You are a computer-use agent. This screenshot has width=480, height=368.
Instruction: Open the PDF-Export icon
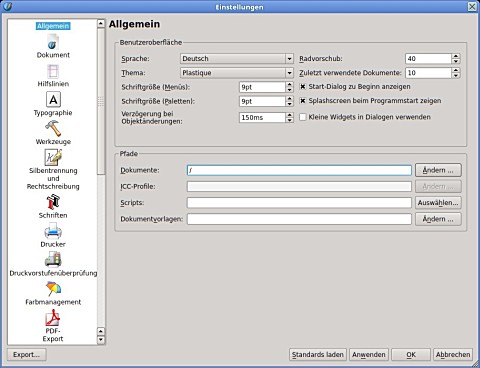53,318
